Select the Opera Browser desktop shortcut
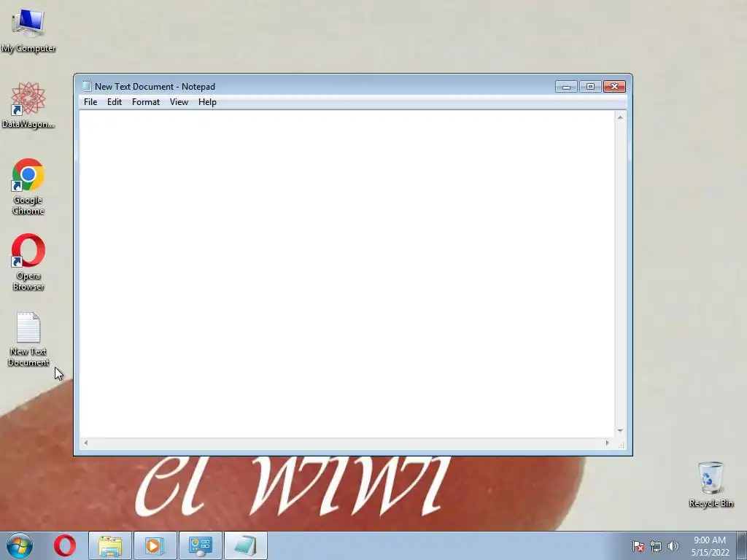The image size is (747, 560). 28,262
